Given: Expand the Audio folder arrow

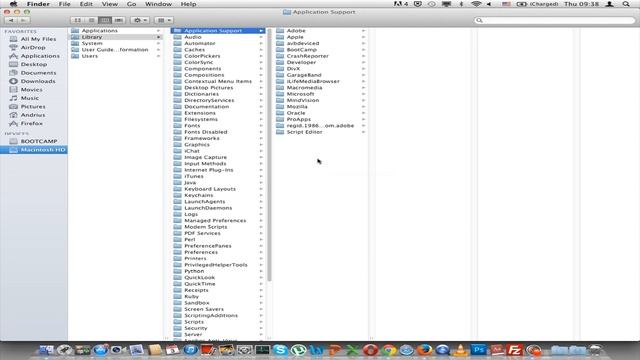Looking at the screenshot, I should tap(261, 37).
